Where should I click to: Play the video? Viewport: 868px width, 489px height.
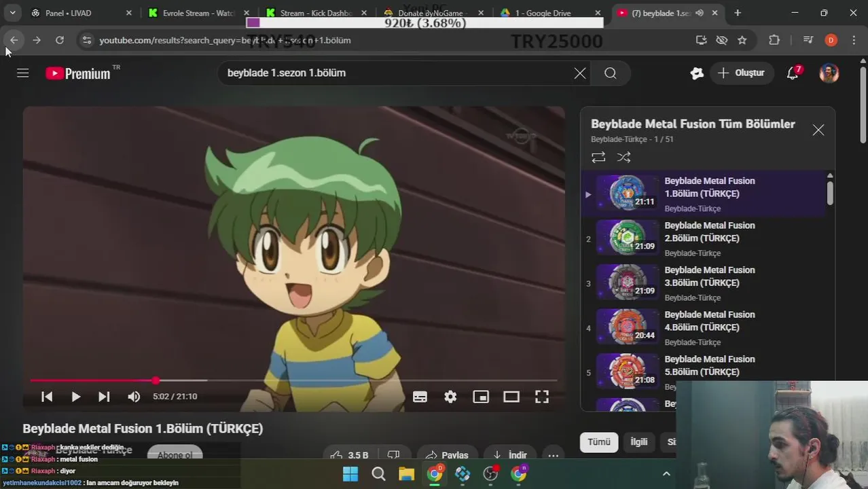pos(75,397)
